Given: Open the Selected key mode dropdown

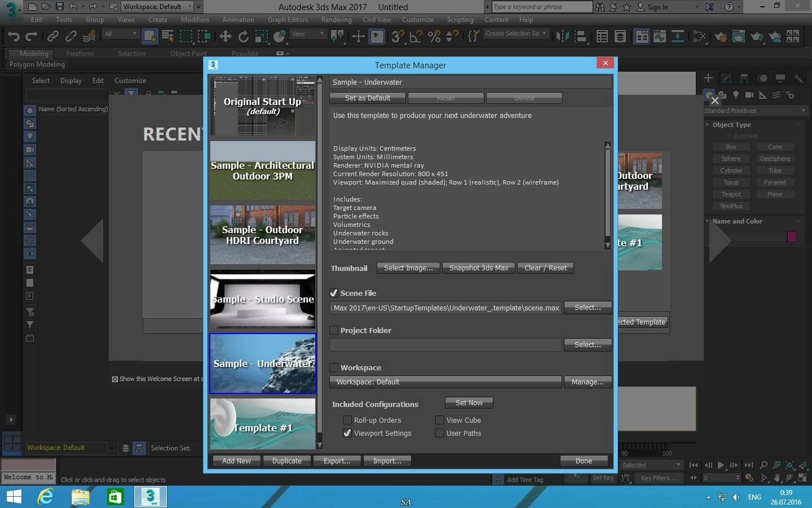Looking at the screenshot, I should tap(651, 465).
